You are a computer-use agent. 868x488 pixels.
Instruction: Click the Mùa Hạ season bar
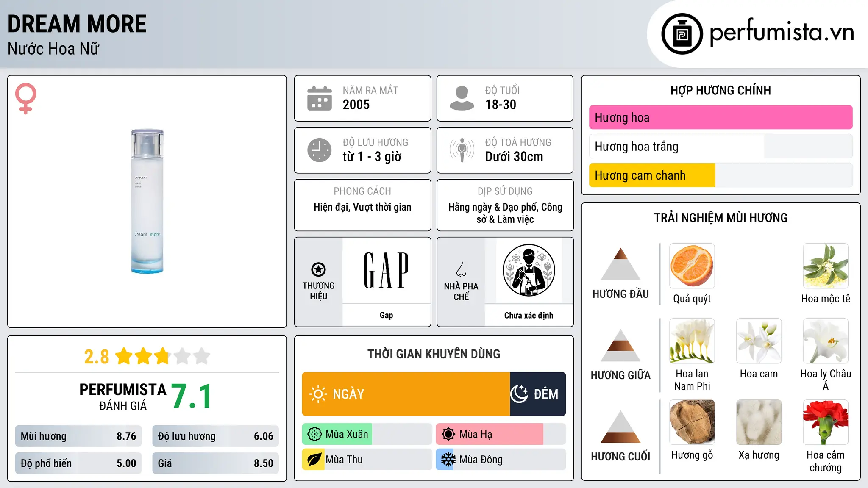point(501,434)
